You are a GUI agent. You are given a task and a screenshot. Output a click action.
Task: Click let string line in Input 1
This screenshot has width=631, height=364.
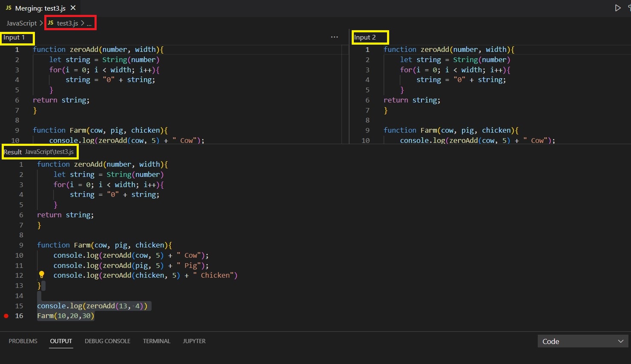[x=104, y=60]
